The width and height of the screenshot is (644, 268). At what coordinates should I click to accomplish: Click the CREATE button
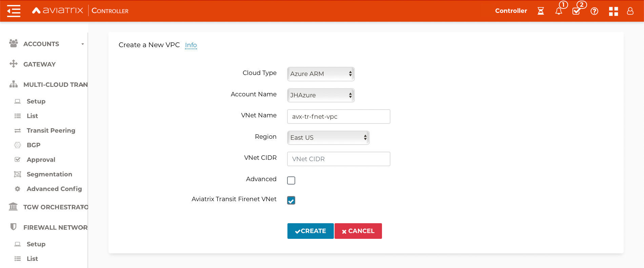pos(310,231)
